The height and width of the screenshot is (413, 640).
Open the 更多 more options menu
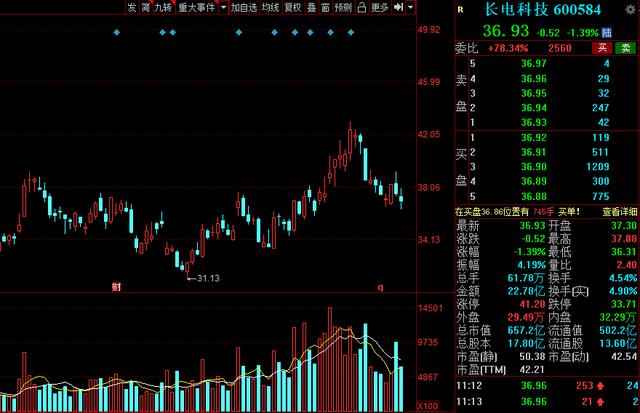click(380, 7)
